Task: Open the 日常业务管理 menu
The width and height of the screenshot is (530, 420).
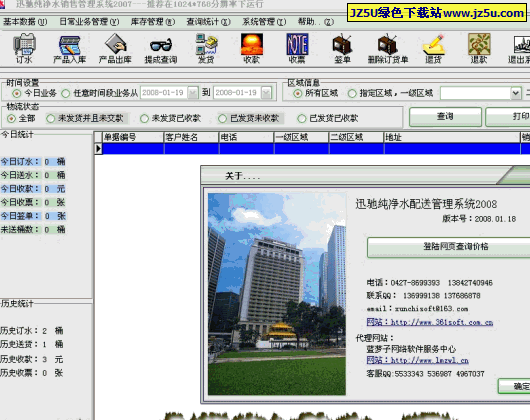Action: pos(89,22)
